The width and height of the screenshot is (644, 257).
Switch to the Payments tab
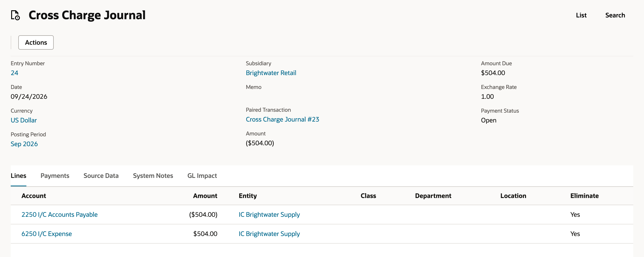tap(55, 176)
